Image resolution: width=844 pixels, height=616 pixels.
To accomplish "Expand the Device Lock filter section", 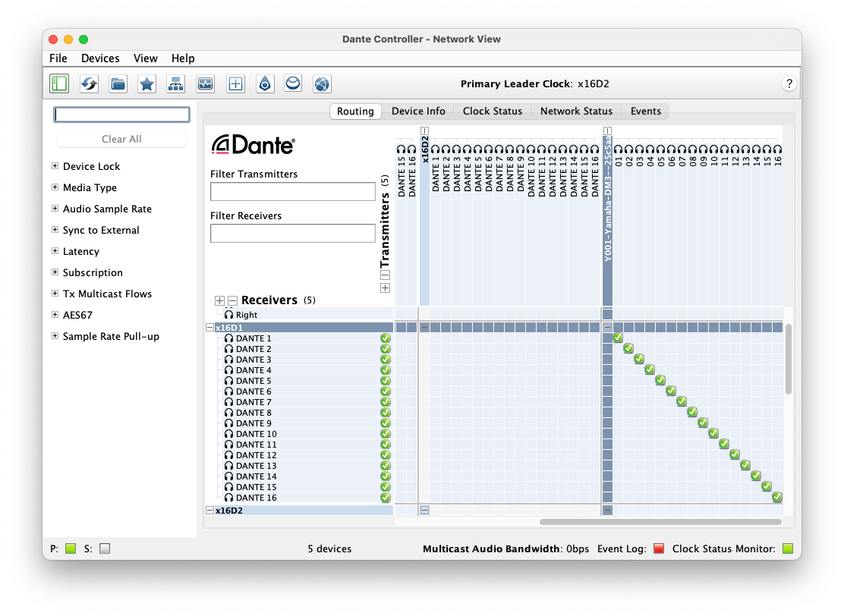I will [54, 166].
